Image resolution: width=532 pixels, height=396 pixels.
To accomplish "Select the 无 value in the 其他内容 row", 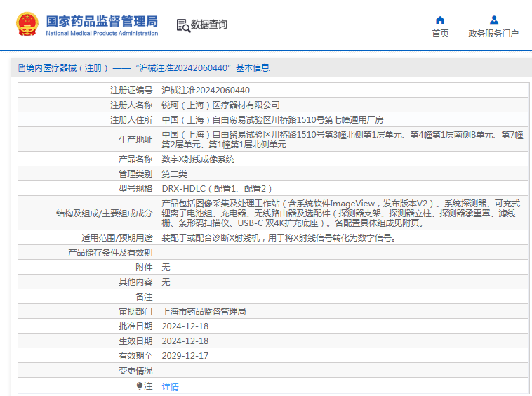I will tap(166, 282).
